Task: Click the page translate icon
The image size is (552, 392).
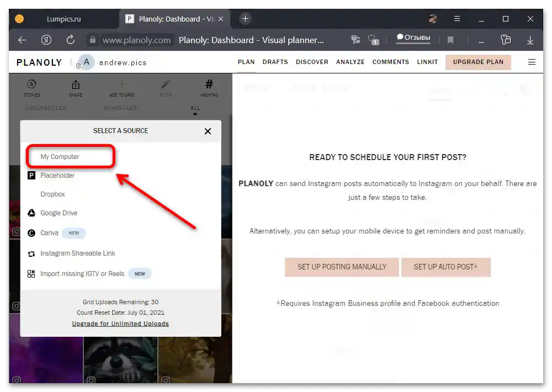Action: coord(355,40)
